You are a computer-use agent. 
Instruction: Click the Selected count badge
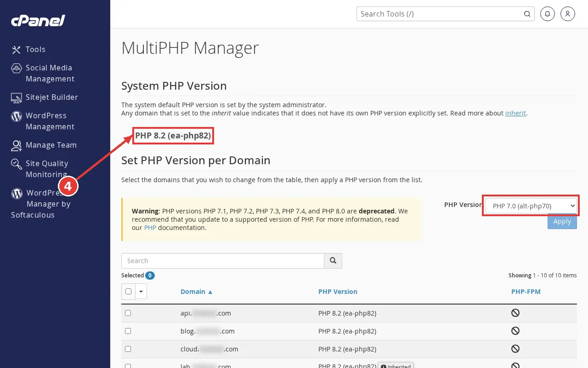coord(150,276)
